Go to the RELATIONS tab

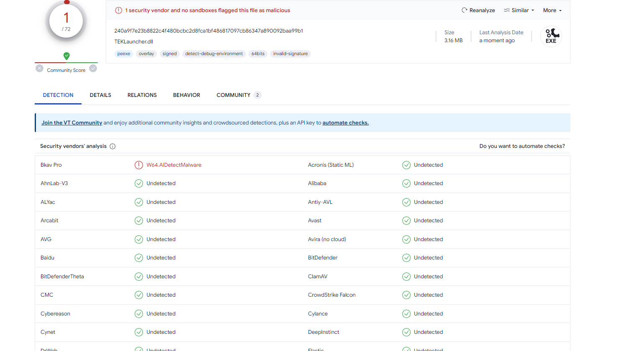coord(142,95)
